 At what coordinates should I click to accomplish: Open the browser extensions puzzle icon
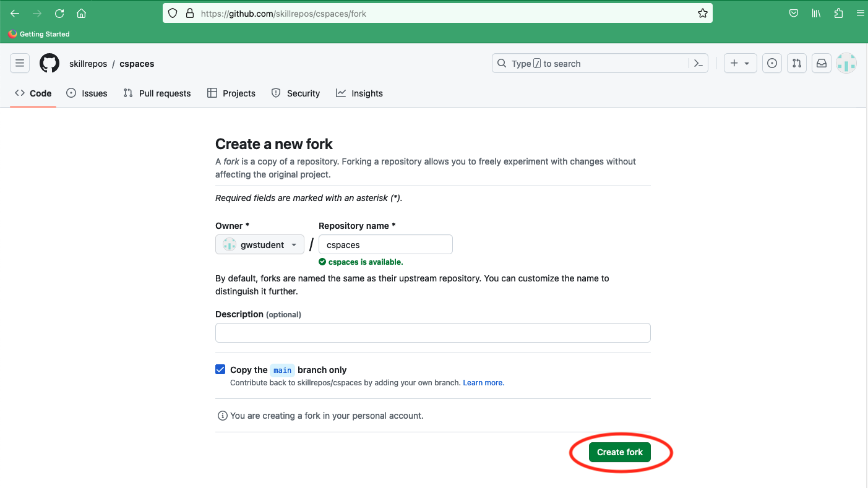click(838, 13)
